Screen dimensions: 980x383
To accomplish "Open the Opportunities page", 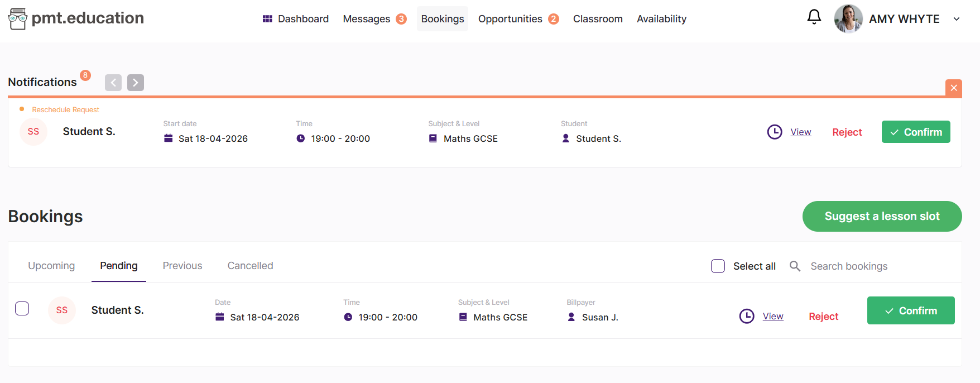I will [x=510, y=19].
